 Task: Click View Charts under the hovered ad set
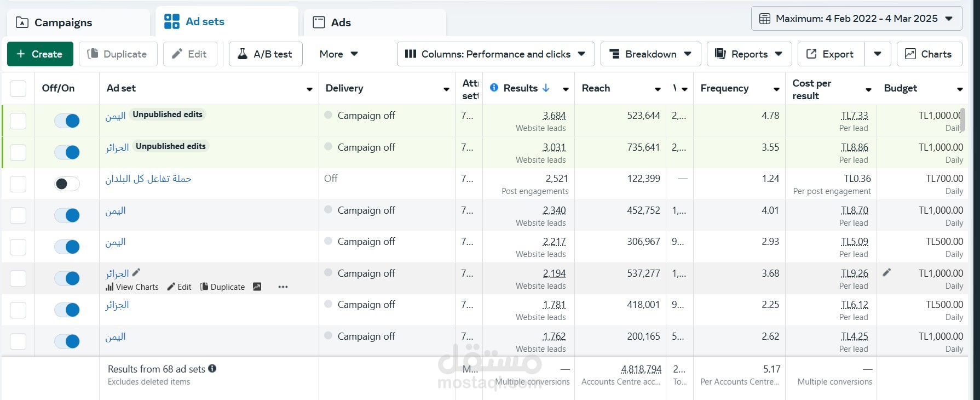tap(132, 287)
